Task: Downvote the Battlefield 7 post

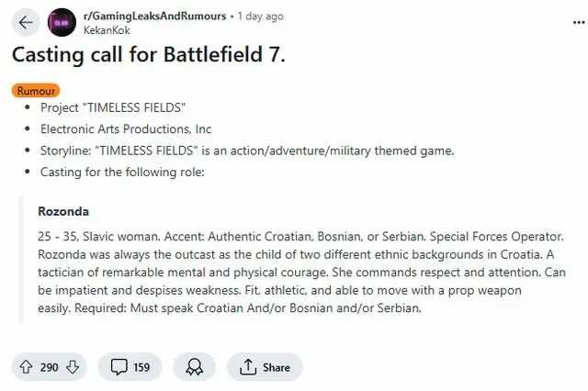Action: click(x=73, y=367)
